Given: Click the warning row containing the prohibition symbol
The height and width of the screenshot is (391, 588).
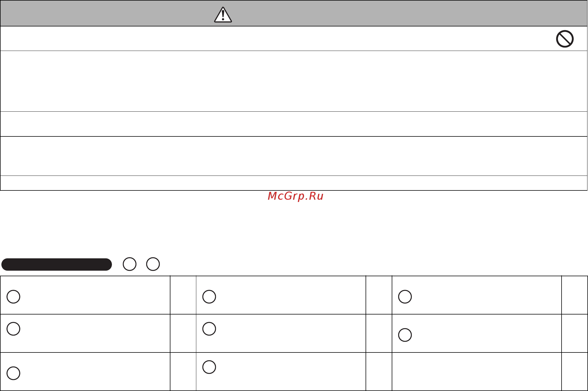Looking at the screenshot, I should [294, 39].
